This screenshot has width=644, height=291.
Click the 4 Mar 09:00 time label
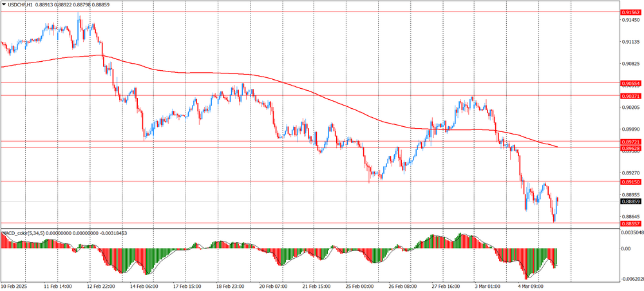pyautogui.click(x=531, y=285)
